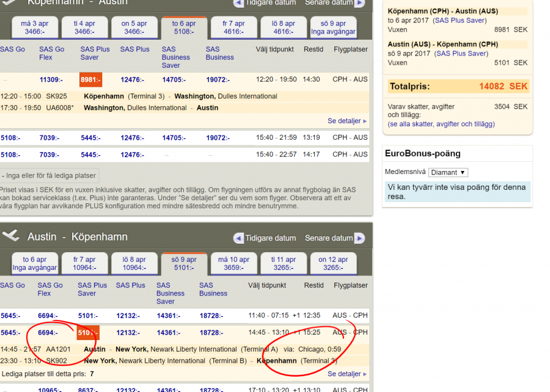550x392 pixels.
Task: Select return date tab lö 8 apr
Action: coord(134,263)
